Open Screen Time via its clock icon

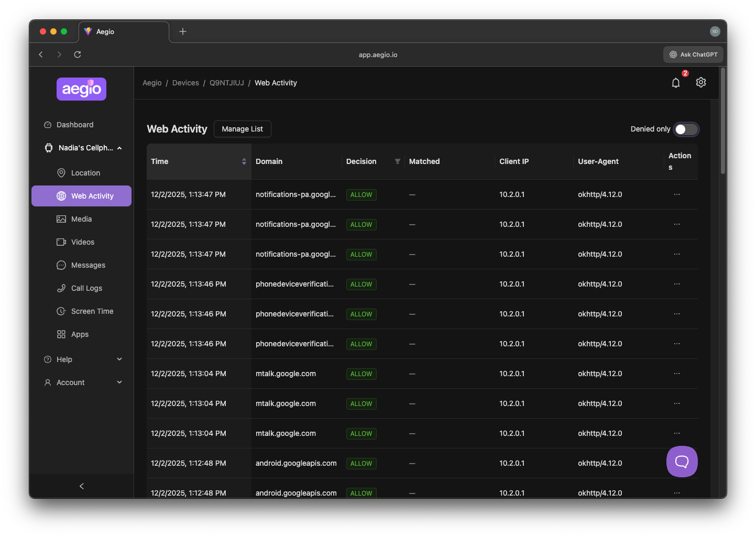(x=61, y=311)
